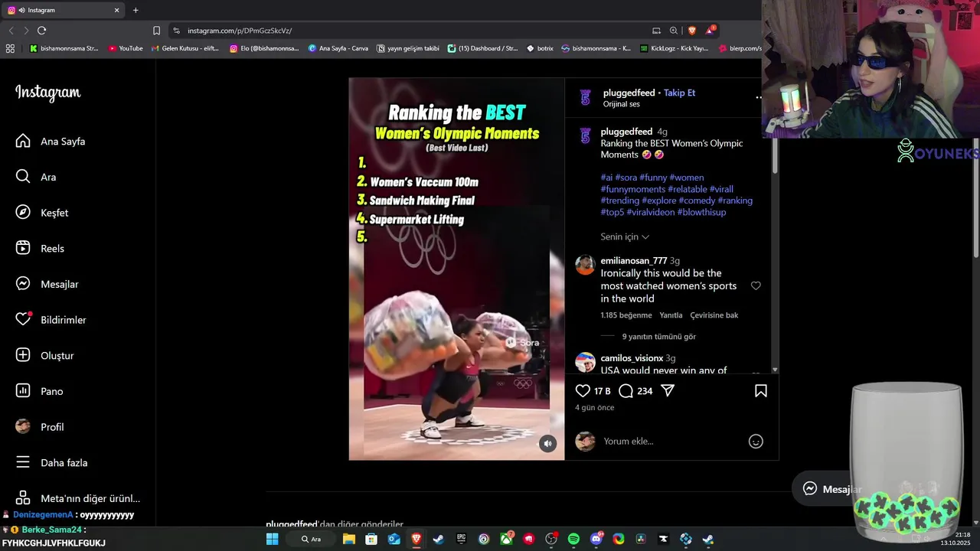Screen dimensions: 980x551
Task: Follow pluggedfeed with Takip Et
Action: coord(679,93)
